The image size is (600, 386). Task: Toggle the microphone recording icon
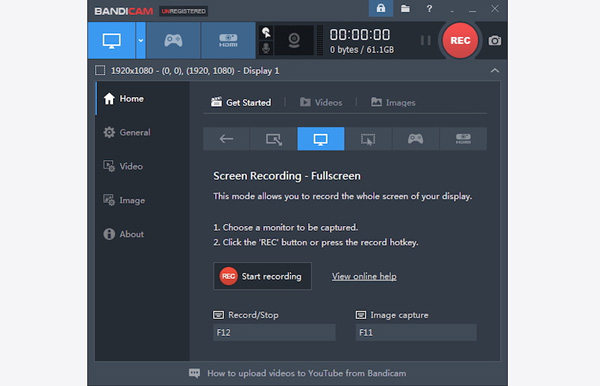266,48
